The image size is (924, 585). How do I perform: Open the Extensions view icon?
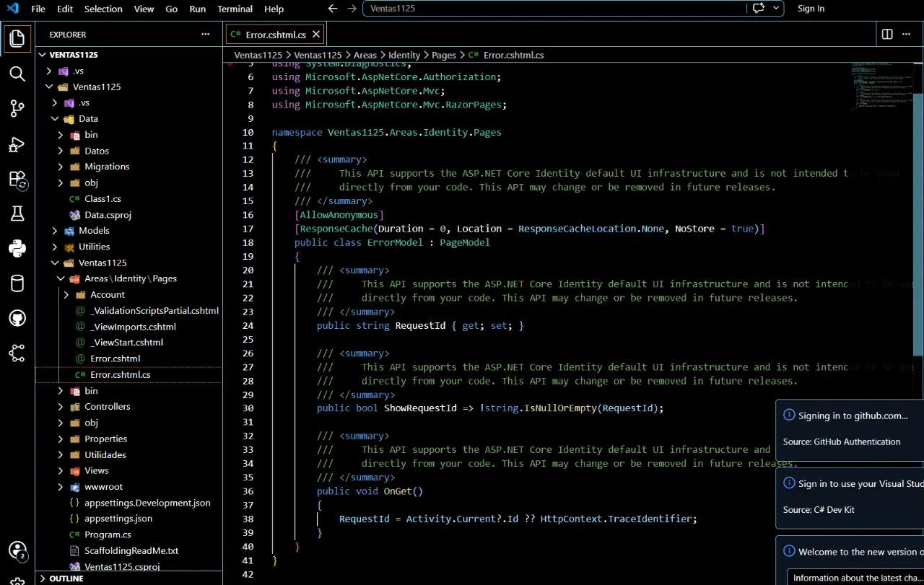(x=17, y=179)
